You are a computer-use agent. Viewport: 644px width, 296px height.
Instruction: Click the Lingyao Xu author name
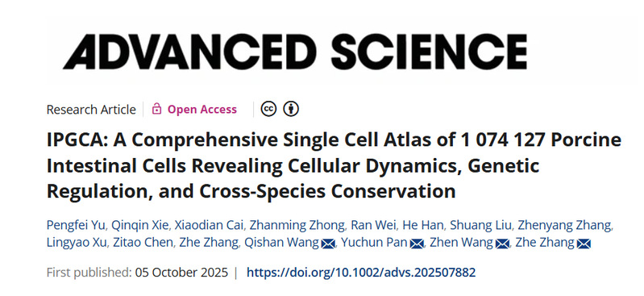(77, 243)
